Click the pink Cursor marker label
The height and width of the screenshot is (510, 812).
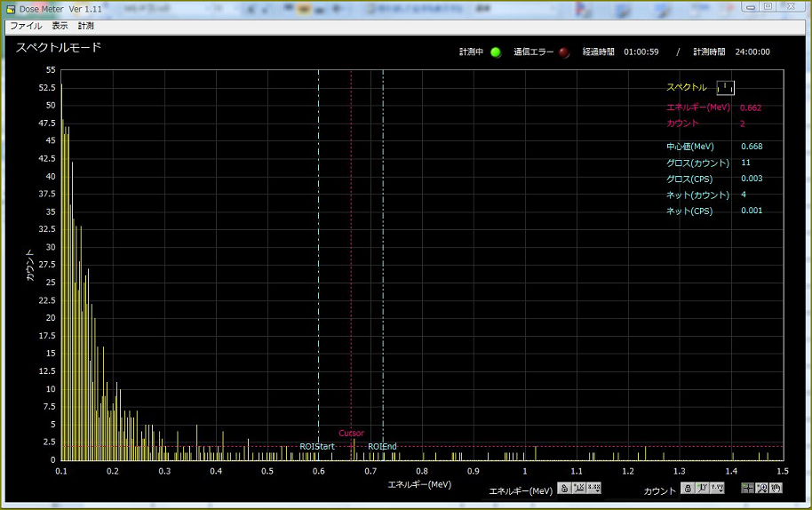(351, 434)
